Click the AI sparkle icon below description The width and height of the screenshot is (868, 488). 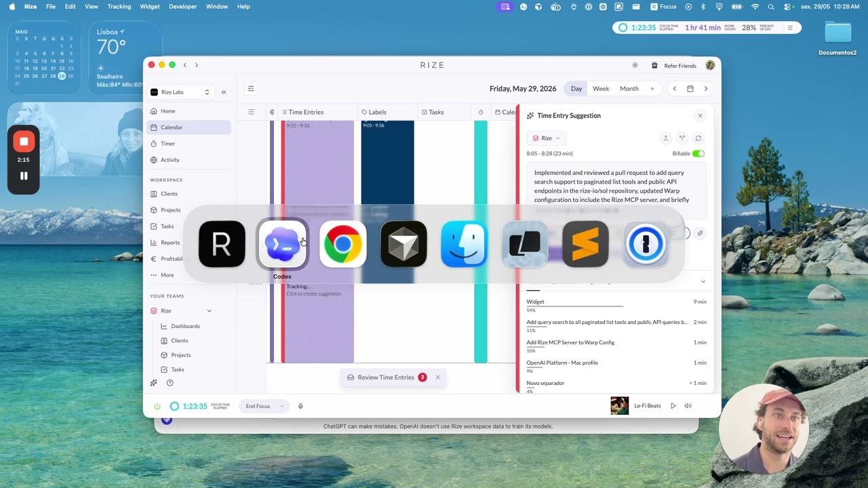[x=701, y=233]
